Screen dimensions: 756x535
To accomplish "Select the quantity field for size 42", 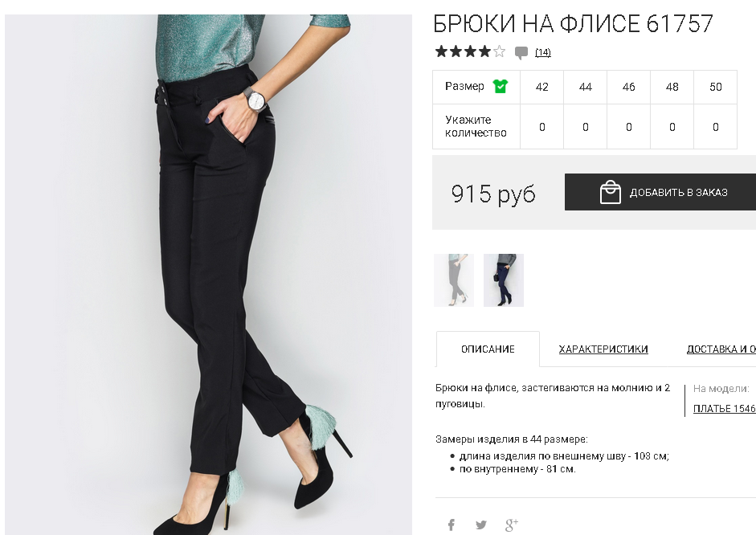I will pyautogui.click(x=542, y=127).
